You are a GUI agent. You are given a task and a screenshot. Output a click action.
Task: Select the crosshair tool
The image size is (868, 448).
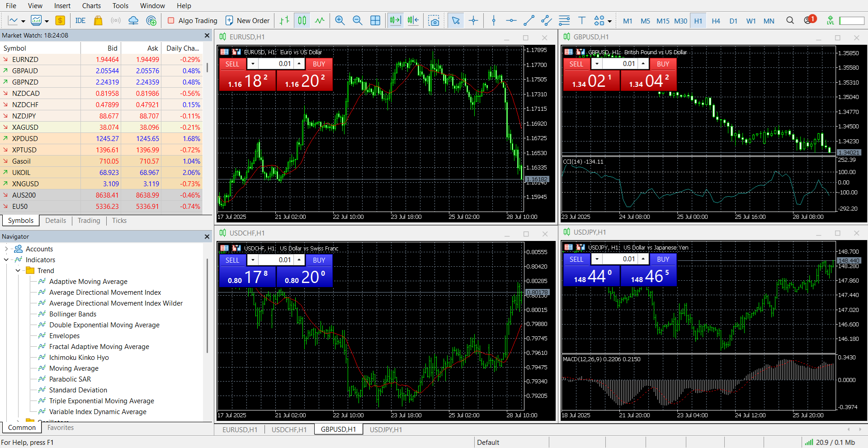473,21
